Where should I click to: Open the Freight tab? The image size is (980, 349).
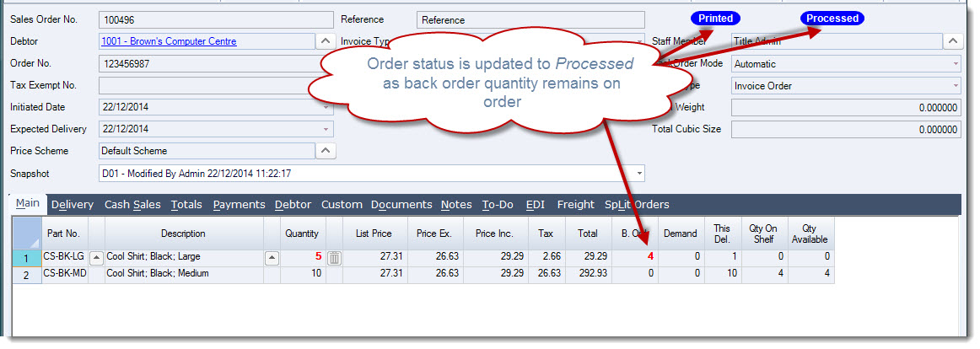click(x=576, y=204)
